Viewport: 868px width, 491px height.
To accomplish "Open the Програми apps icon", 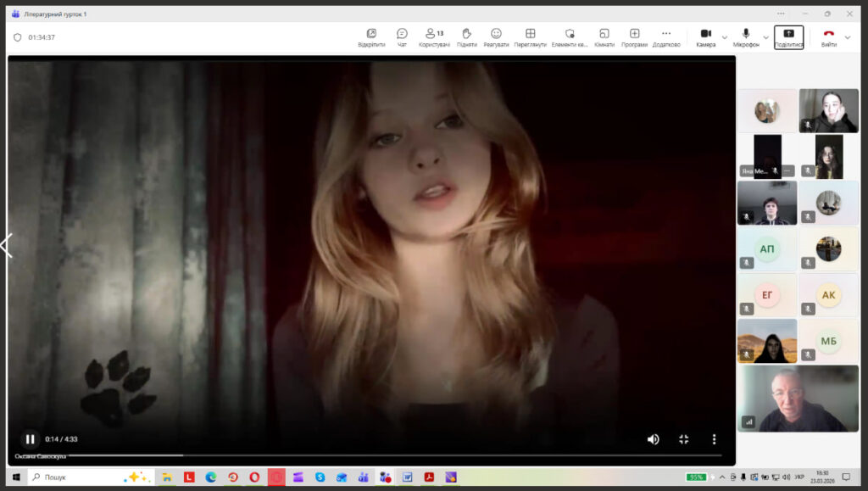I will (x=634, y=34).
